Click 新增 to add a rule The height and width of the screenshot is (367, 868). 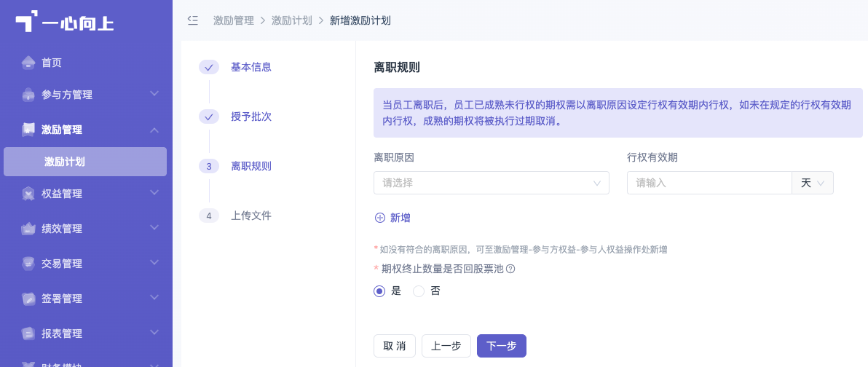(393, 218)
